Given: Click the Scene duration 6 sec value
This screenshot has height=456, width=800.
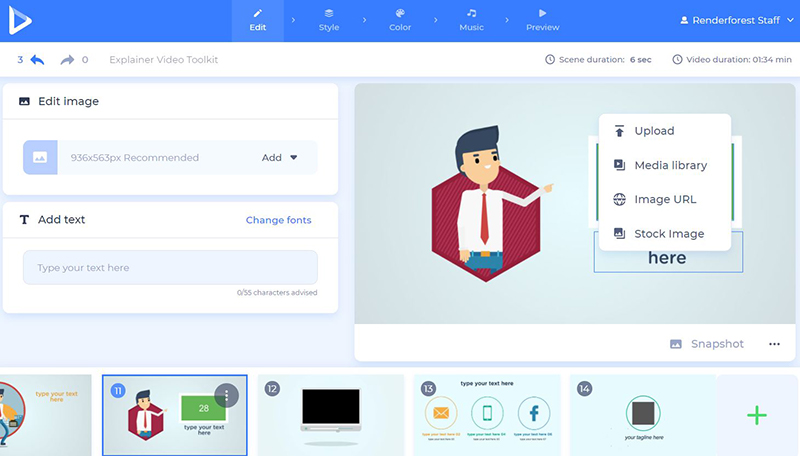Looking at the screenshot, I should (640, 60).
